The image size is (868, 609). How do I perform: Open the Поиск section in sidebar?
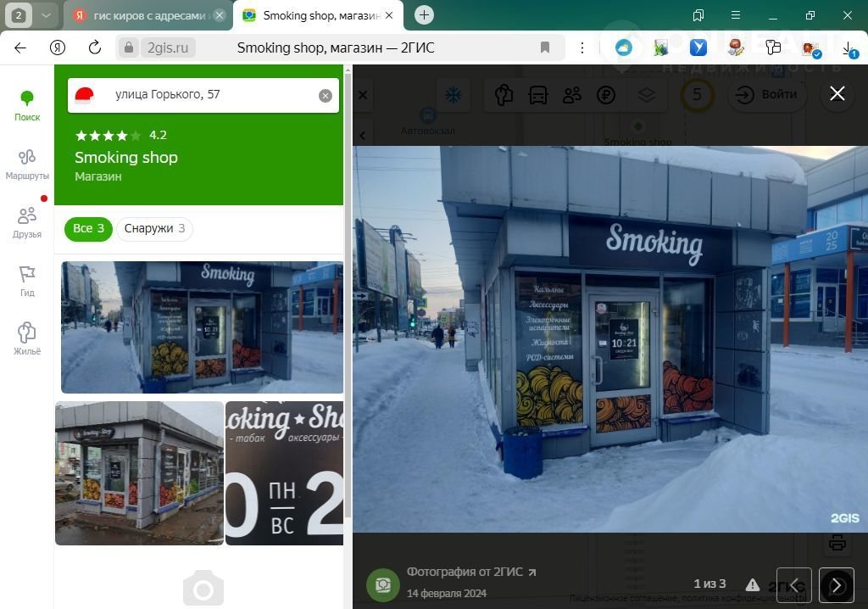(27, 105)
